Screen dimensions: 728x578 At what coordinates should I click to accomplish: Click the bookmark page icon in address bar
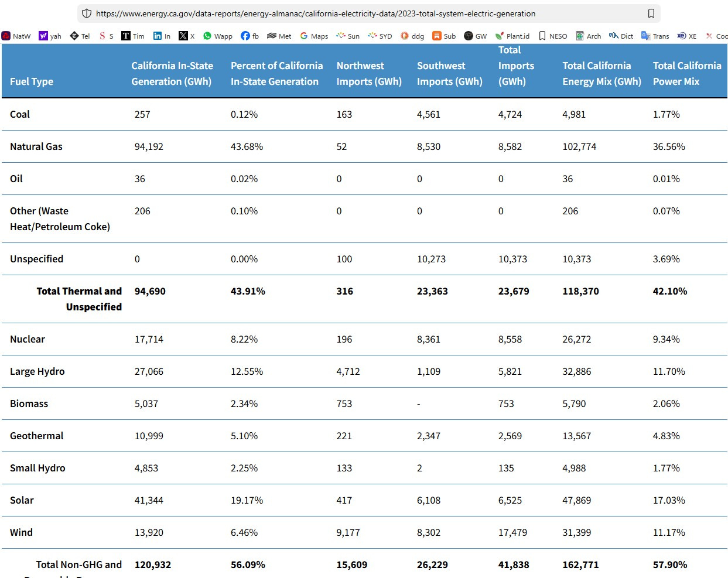tap(651, 13)
